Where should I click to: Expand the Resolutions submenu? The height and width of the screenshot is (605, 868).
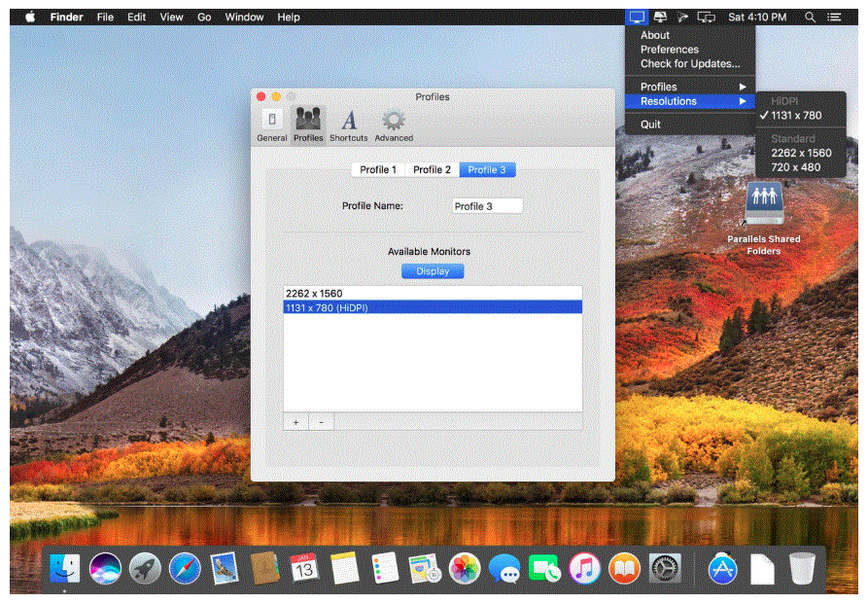click(690, 101)
